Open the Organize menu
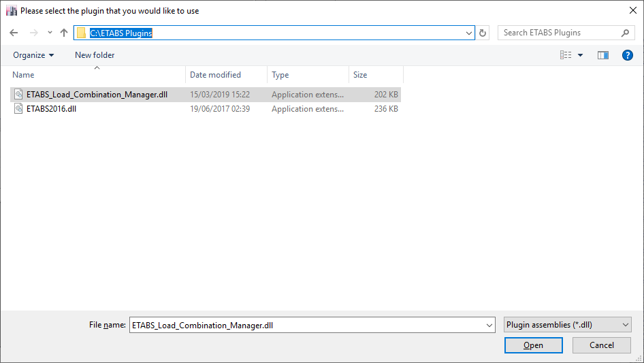 click(33, 55)
